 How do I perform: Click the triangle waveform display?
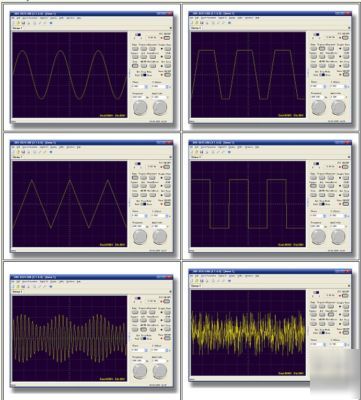pos(69,204)
